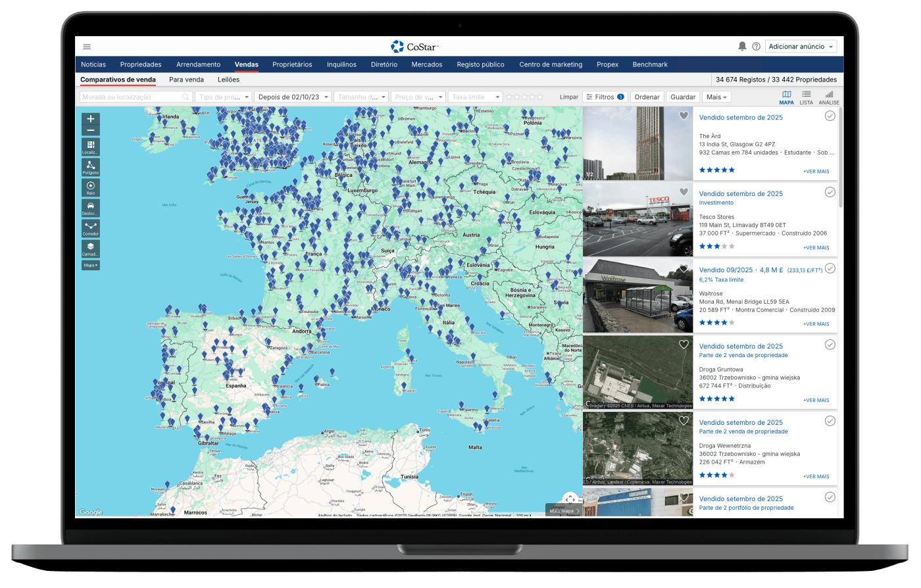Activate the Corredor corridor tool
921x588 pixels.
(x=91, y=228)
